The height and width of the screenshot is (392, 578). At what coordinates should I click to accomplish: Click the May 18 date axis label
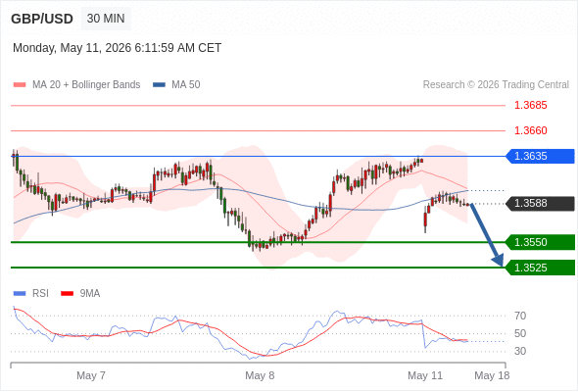[x=492, y=375]
